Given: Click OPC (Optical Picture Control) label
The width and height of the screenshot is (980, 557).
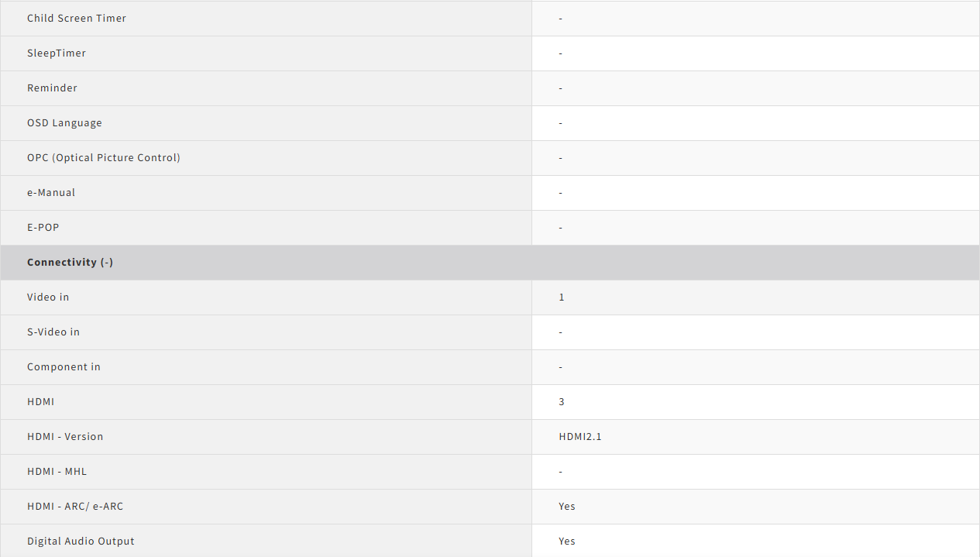Looking at the screenshot, I should pyautogui.click(x=104, y=158).
